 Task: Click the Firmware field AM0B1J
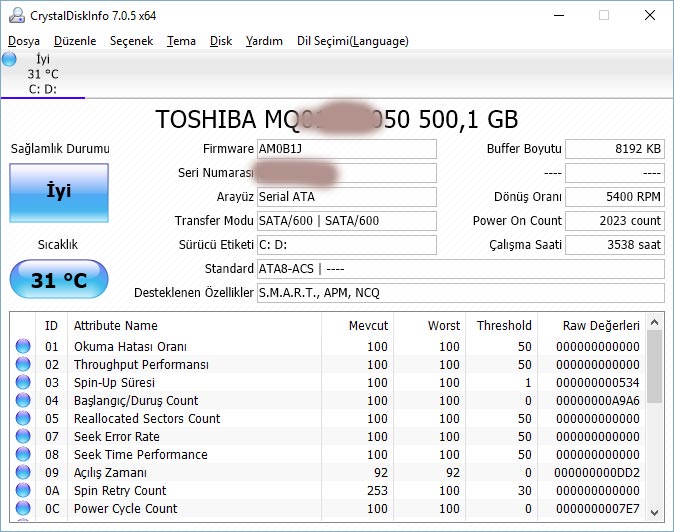(x=347, y=149)
